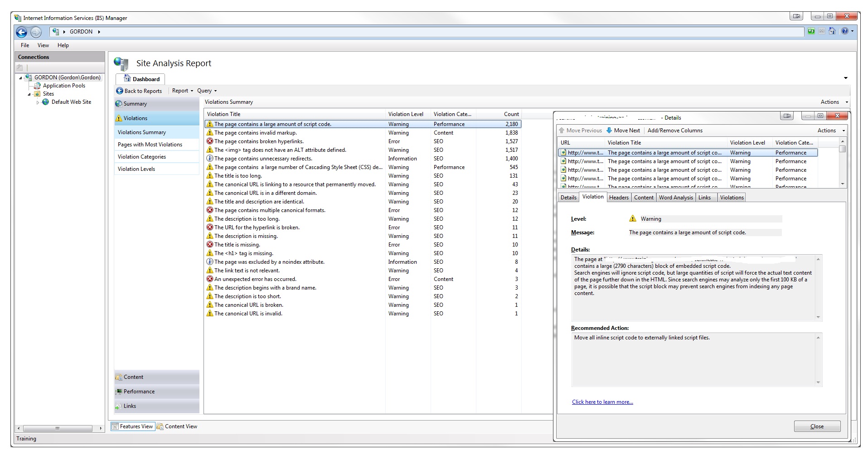Screen dimensions: 868x450
Task: Select the Summary section icon
Action: coord(119,104)
